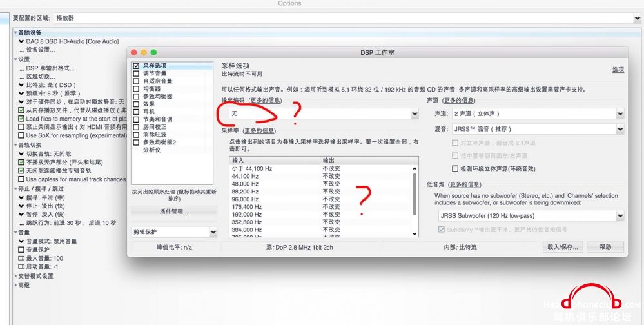
Task: Click the 帮助 button
Action: (x=605, y=247)
